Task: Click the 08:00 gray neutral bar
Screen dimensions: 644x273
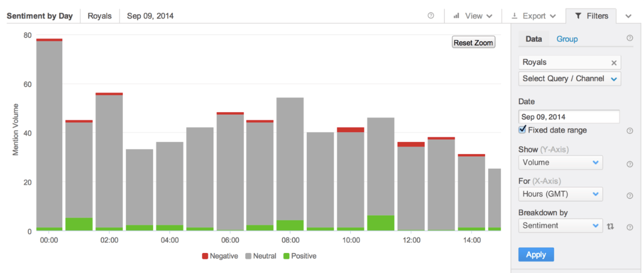Action: (290, 159)
